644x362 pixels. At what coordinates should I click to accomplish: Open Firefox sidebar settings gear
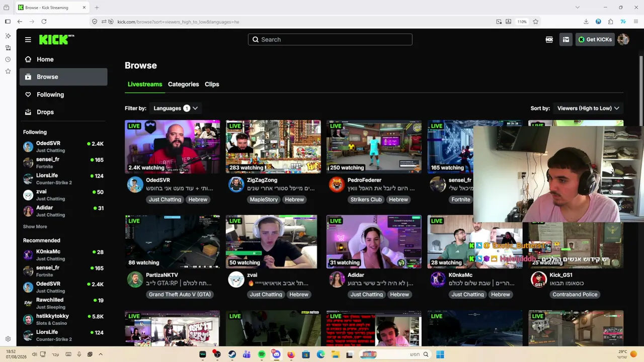pos(8,339)
